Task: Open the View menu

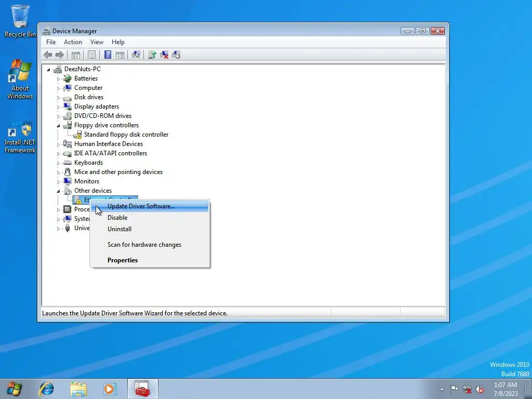Action: pyautogui.click(x=97, y=42)
